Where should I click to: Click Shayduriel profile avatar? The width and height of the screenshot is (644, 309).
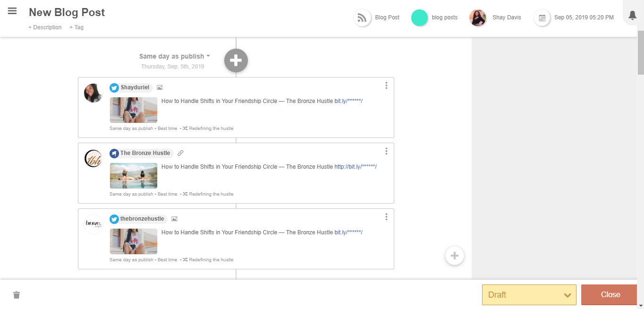(x=93, y=93)
